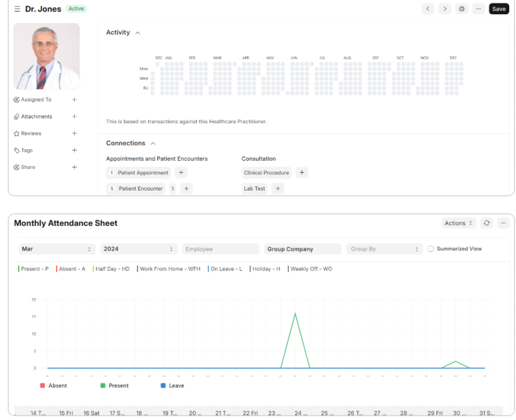This screenshot has height=420, width=516.
Task: Enable the Summarized View checkbox
Action: click(430, 249)
